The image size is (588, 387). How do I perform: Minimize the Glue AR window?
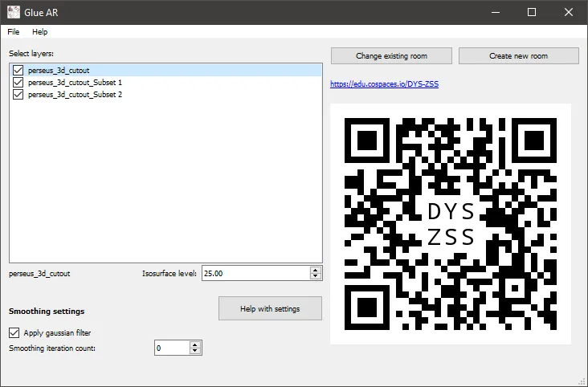tap(496, 12)
